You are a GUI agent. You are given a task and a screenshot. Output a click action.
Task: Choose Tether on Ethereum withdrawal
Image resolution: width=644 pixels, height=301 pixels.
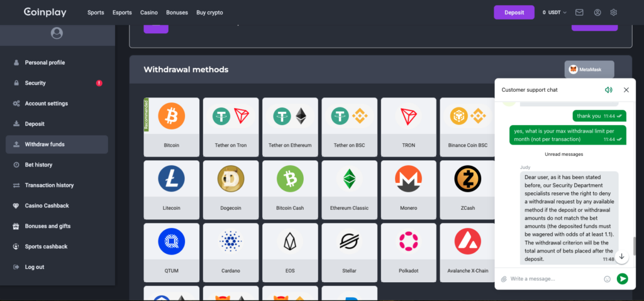pyautogui.click(x=290, y=127)
